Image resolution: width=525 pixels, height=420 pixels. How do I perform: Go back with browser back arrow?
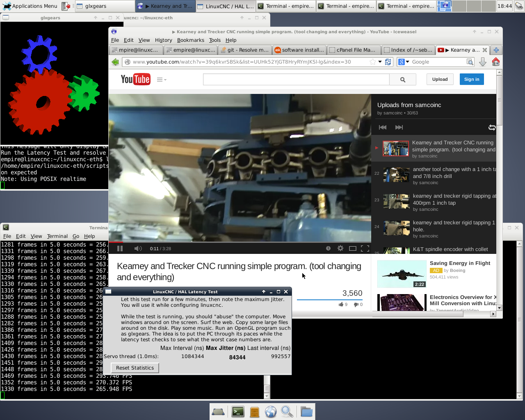(x=115, y=62)
